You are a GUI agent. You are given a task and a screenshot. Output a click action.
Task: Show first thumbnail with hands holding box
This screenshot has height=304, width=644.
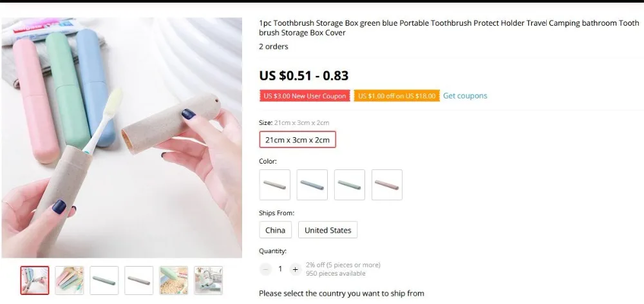[35, 281]
